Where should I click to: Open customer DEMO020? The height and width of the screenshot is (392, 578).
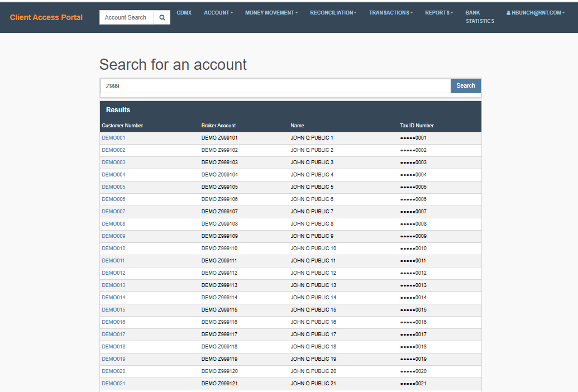pyautogui.click(x=113, y=371)
